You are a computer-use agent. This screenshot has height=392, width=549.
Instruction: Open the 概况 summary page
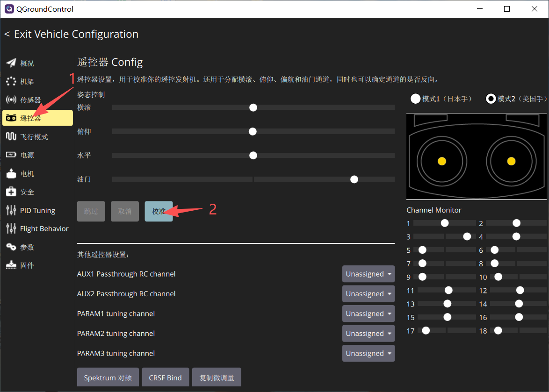pos(37,63)
